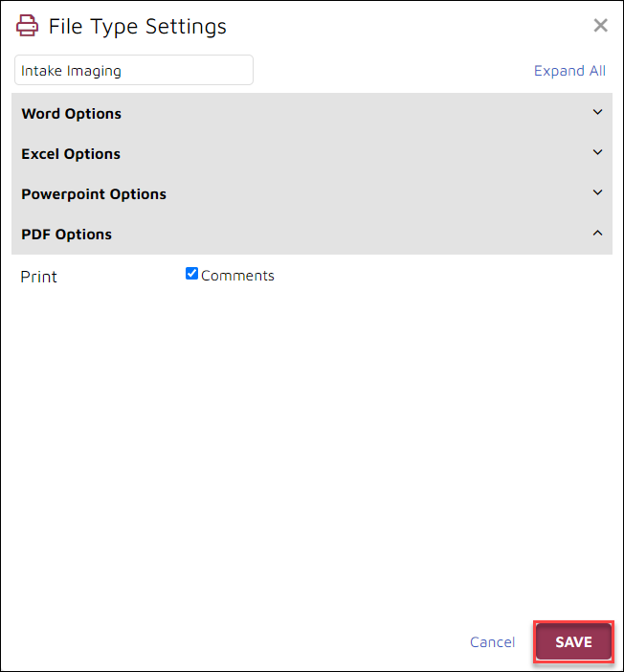The image size is (624, 672).
Task: Collapse PDF Options using the up chevron
Action: pyautogui.click(x=597, y=233)
